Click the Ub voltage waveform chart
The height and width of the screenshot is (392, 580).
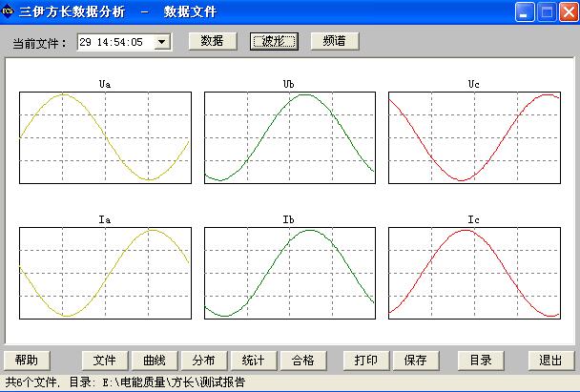(290, 137)
